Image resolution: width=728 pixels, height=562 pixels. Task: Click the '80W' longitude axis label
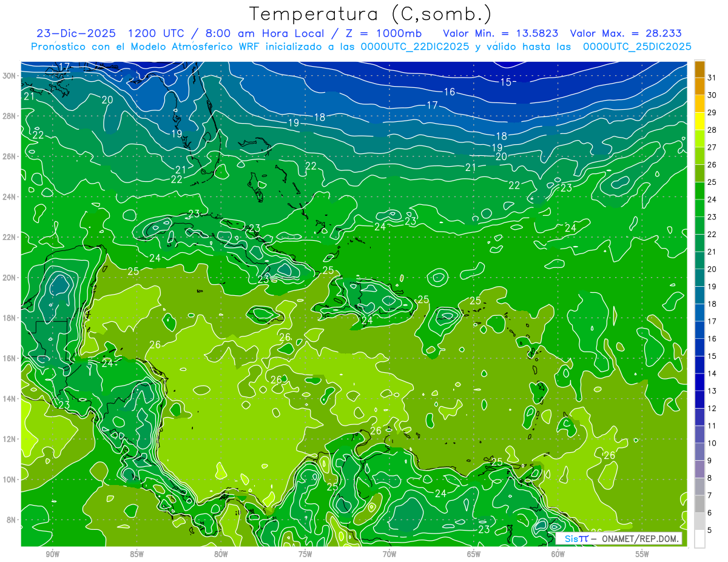(221, 554)
